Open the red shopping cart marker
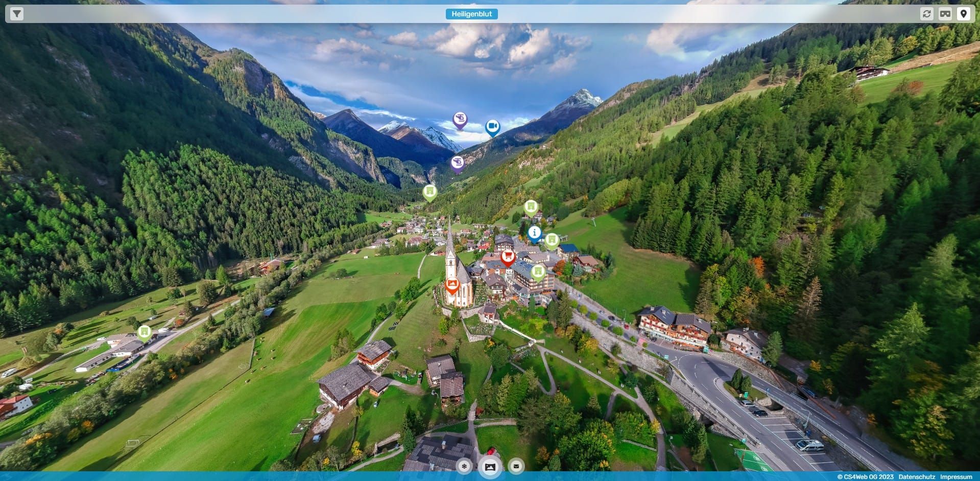Image resolution: width=980 pixels, height=481 pixels. coord(508,257)
